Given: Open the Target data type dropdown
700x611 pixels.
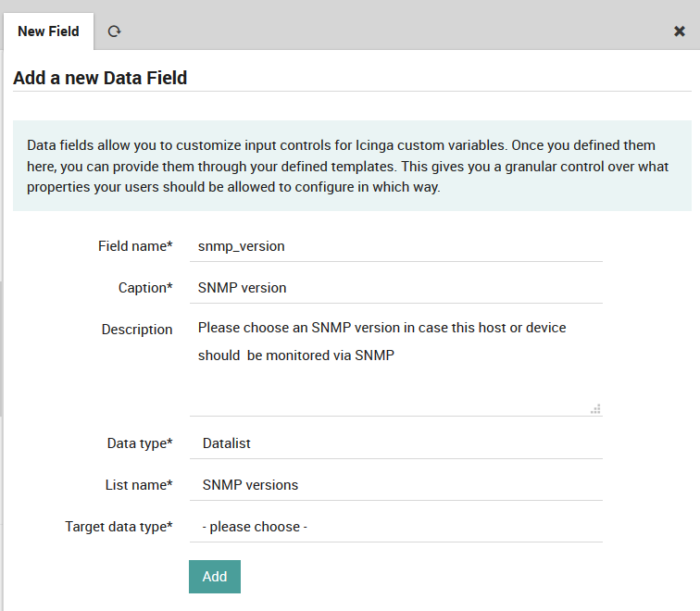Looking at the screenshot, I should pos(395,527).
